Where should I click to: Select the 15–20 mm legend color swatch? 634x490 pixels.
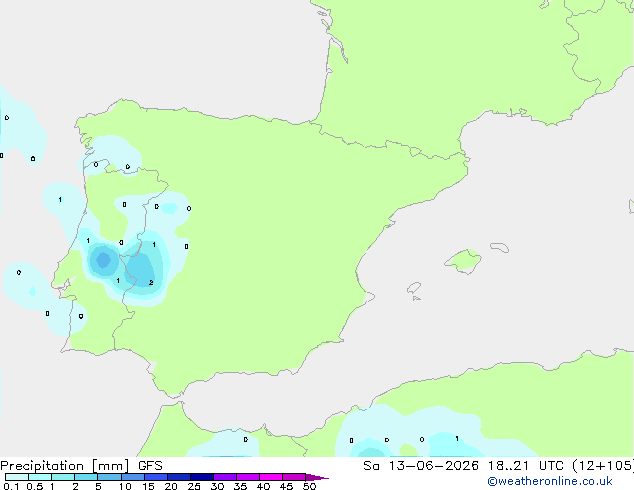[x=156, y=477]
